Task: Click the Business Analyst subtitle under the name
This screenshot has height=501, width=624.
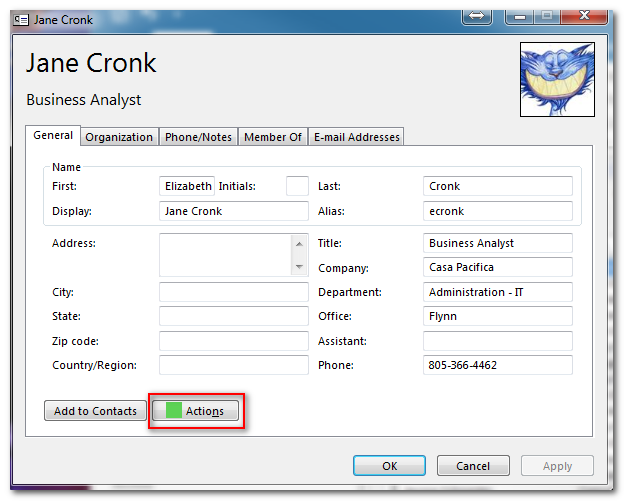Action: [84, 99]
